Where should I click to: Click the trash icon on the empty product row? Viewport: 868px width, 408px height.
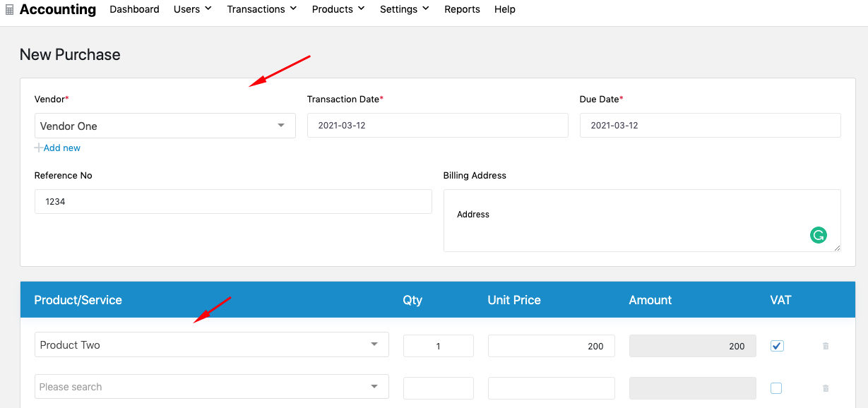tap(825, 388)
